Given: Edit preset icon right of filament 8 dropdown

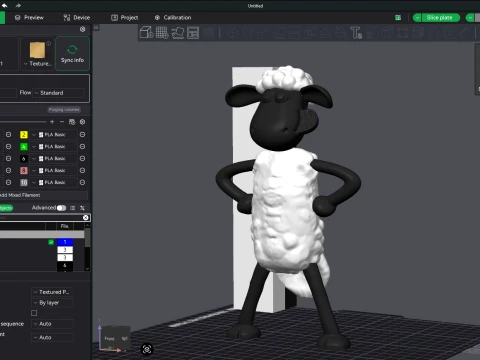Looking at the screenshot, I should click(x=82, y=170).
